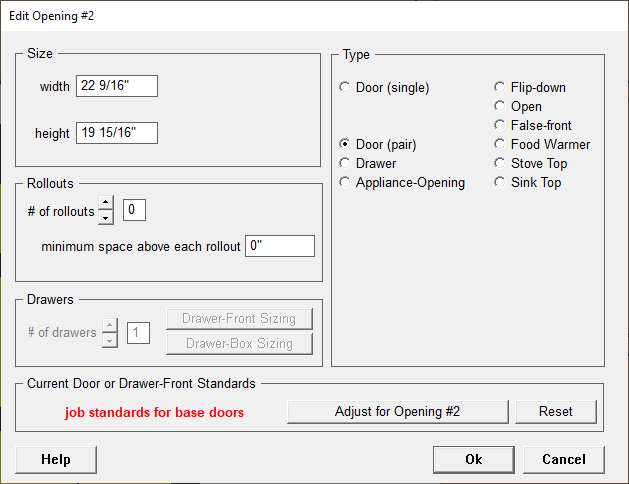
Task: Confirm the dialog with Ok
Action: coord(473,459)
